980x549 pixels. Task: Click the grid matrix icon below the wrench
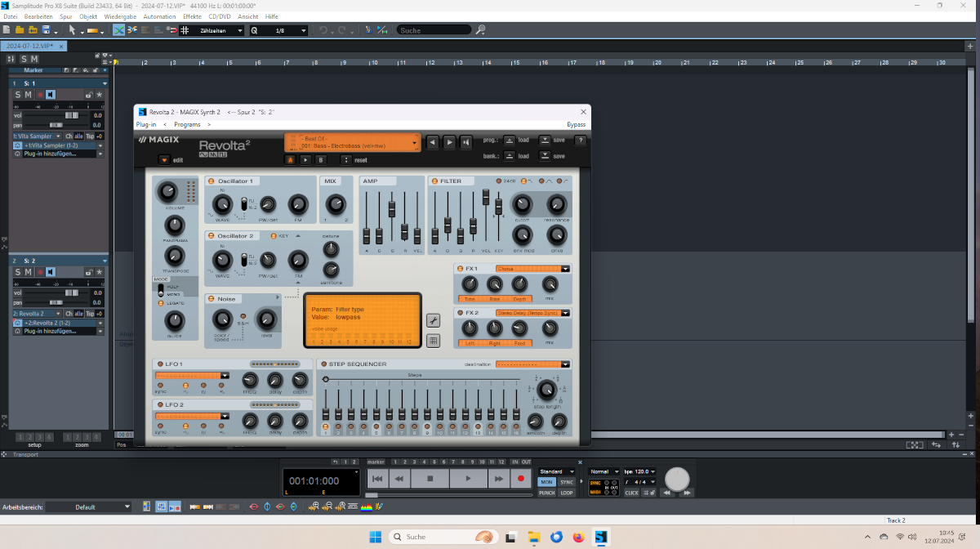(434, 341)
